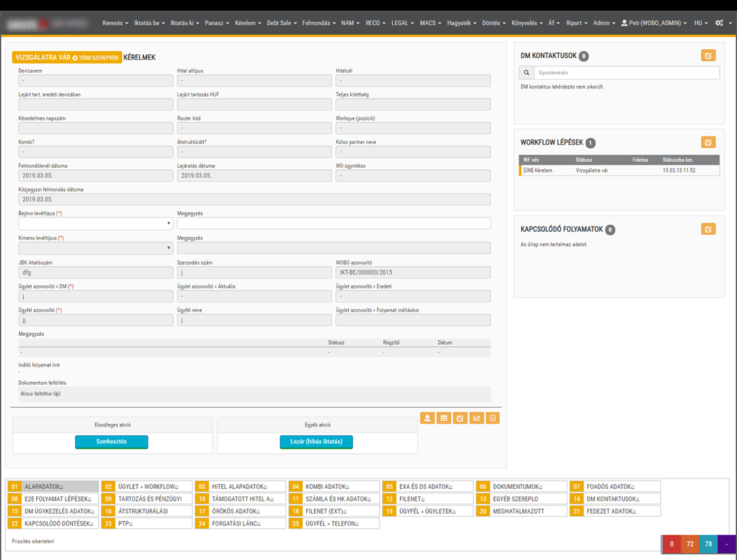
Task: Click the red 0 counter box
Action: pyautogui.click(x=672, y=544)
